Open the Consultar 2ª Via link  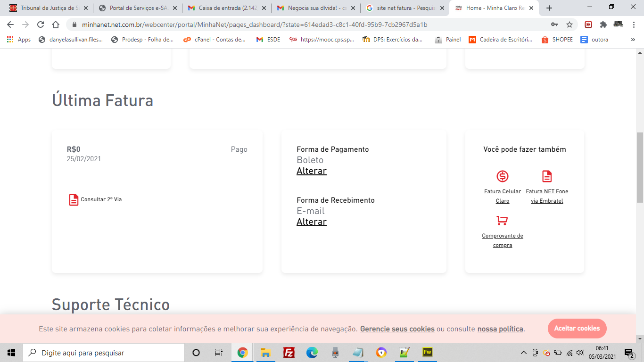[101, 199]
